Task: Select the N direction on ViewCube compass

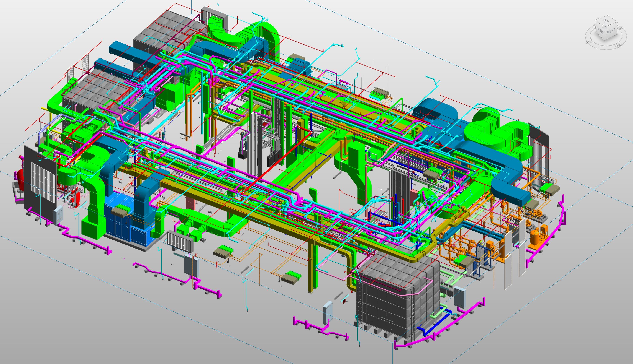Action: tap(620, 28)
